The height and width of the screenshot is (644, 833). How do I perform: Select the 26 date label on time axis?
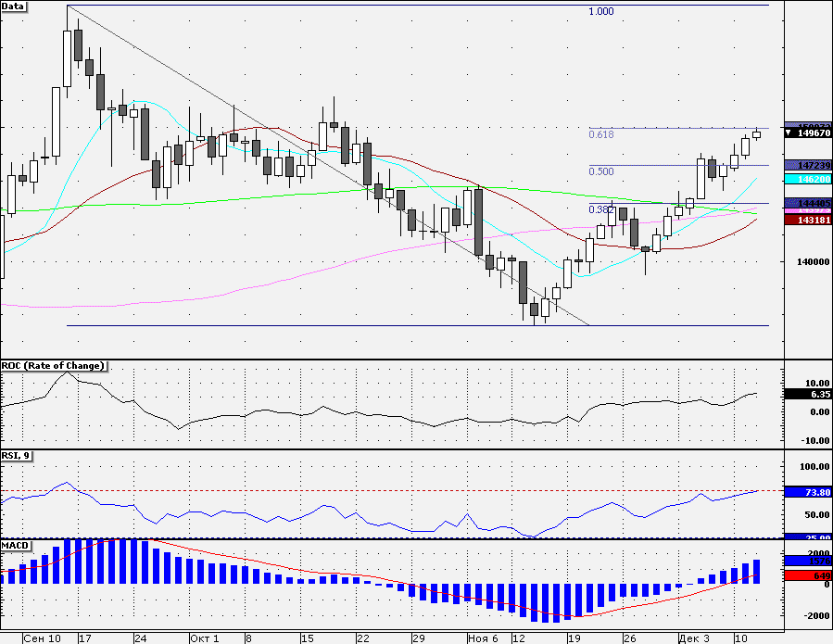coord(629,638)
